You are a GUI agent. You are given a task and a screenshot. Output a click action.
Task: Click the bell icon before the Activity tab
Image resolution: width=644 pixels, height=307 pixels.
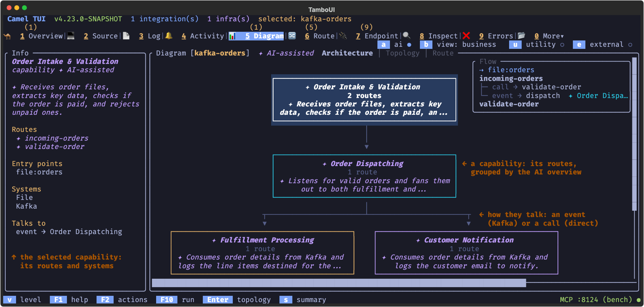click(x=169, y=36)
